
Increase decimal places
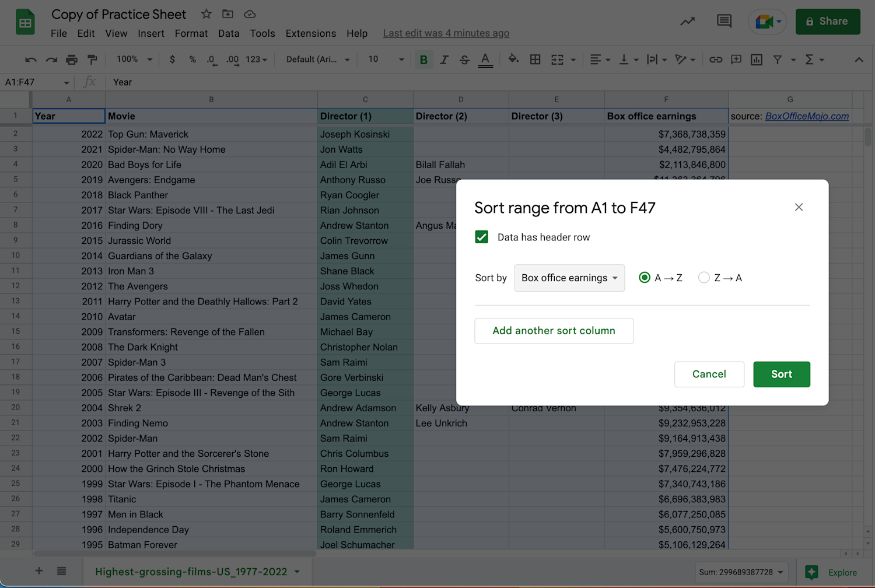[232, 60]
